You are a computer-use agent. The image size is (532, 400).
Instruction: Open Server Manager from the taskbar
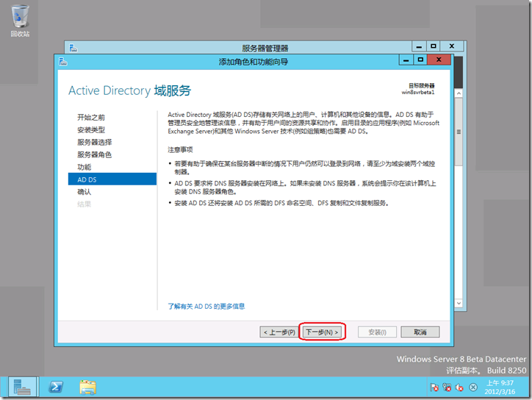[x=22, y=387]
